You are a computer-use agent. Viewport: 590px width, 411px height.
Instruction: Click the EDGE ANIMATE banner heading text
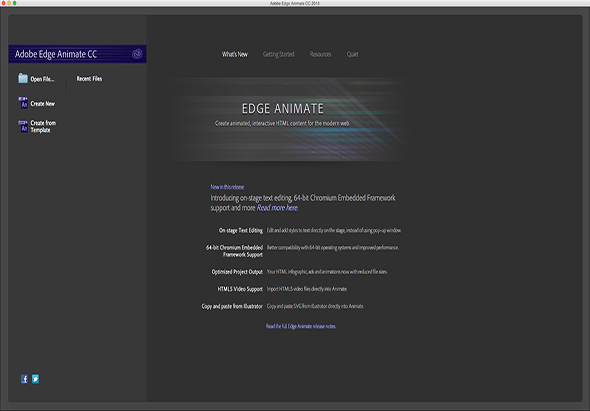(x=283, y=109)
